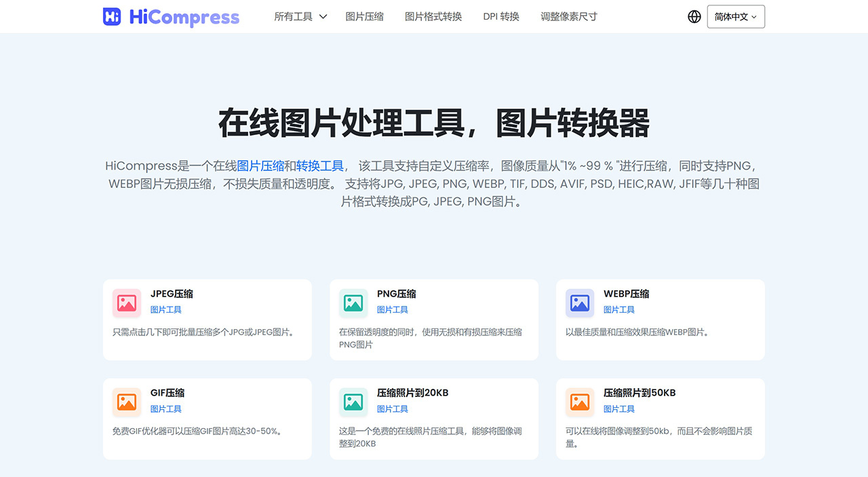
Task: Click 图片工具 under WEBP压缩
Action: pyautogui.click(x=619, y=309)
